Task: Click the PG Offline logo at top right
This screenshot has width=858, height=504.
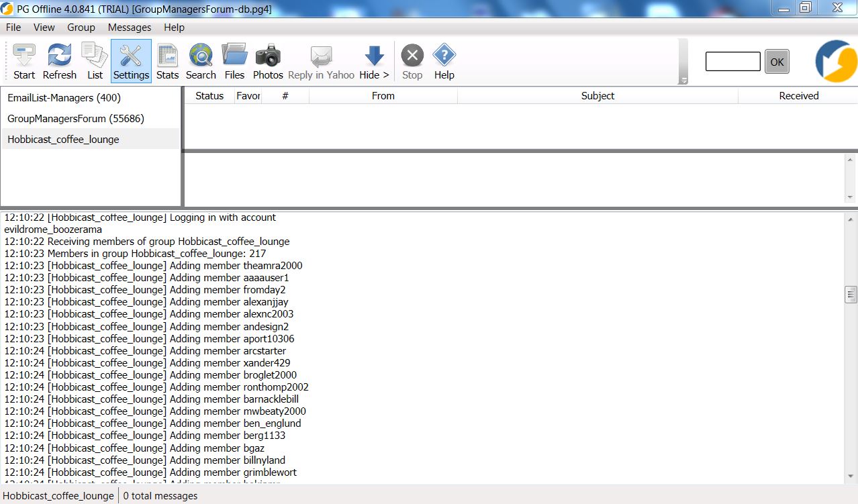Action: click(836, 61)
